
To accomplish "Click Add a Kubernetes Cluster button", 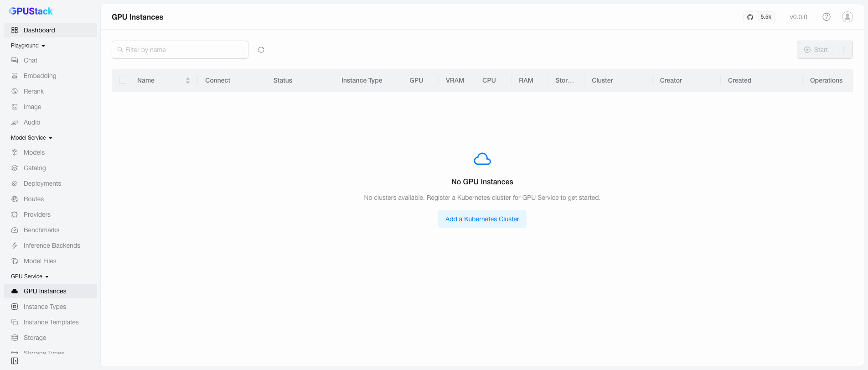I will (482, 219).
